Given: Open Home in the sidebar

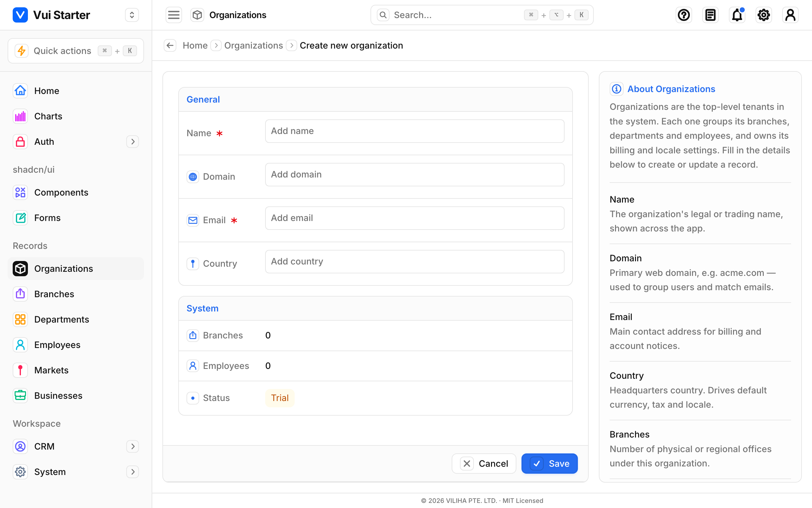Looking at the screenshot, I should [x=76, y=91].
